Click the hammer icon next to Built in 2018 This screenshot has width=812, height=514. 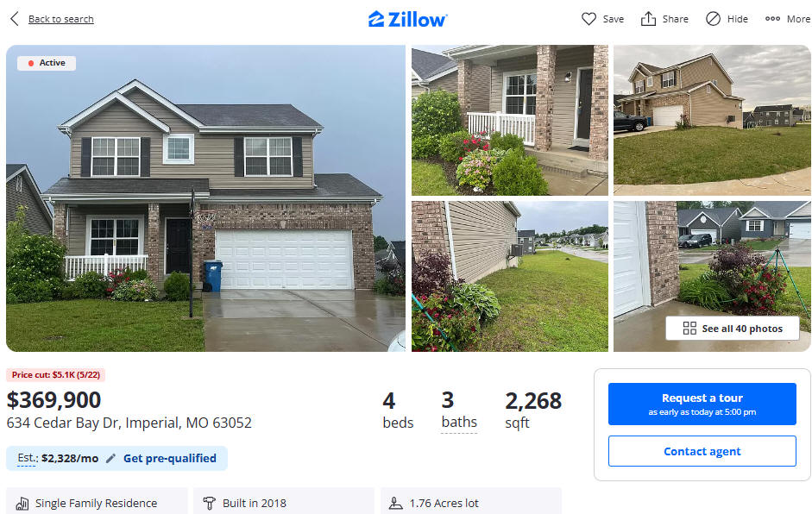click(x=209, y=504)
